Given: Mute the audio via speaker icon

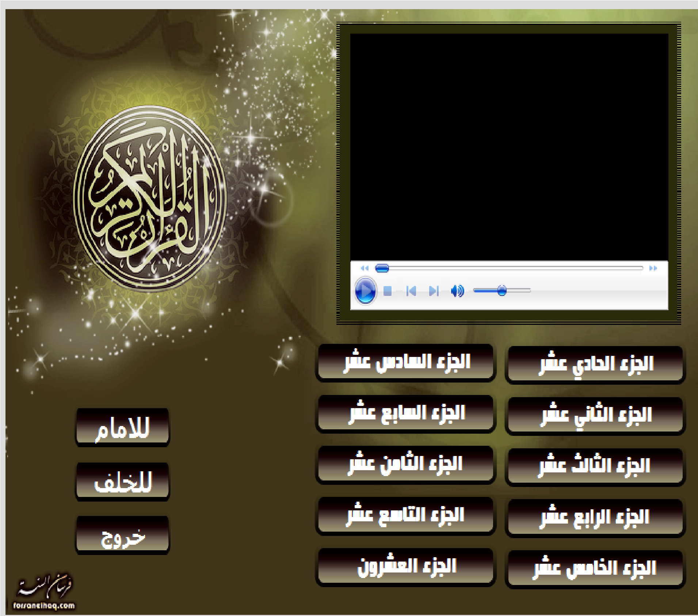Looking at the screenshot, I should (x=457, y=291).
